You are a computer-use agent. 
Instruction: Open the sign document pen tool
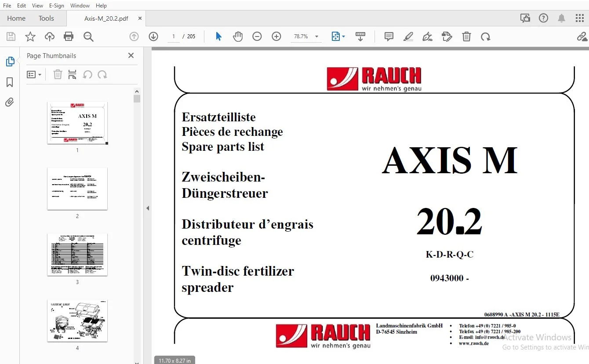[427, 36]
